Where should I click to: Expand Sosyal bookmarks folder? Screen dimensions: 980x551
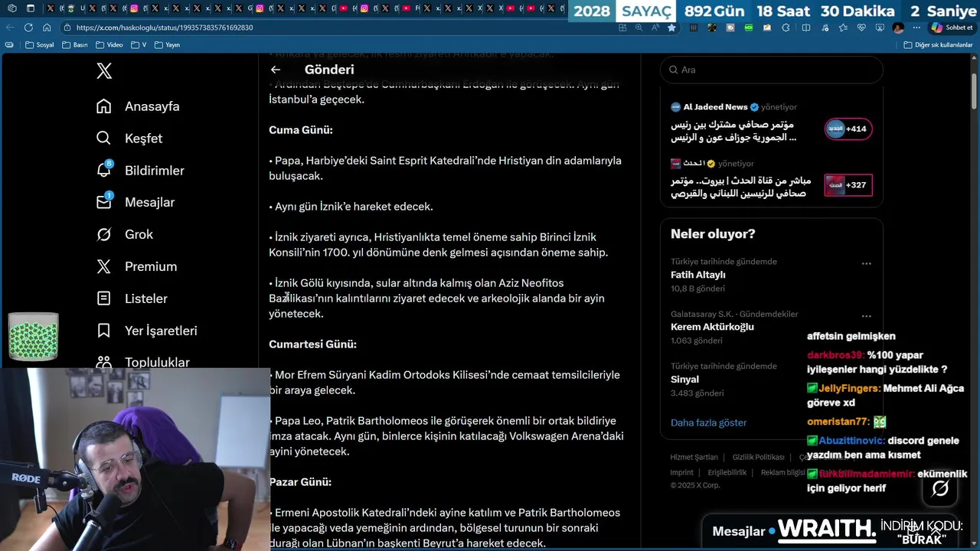[x=40, y=45]
